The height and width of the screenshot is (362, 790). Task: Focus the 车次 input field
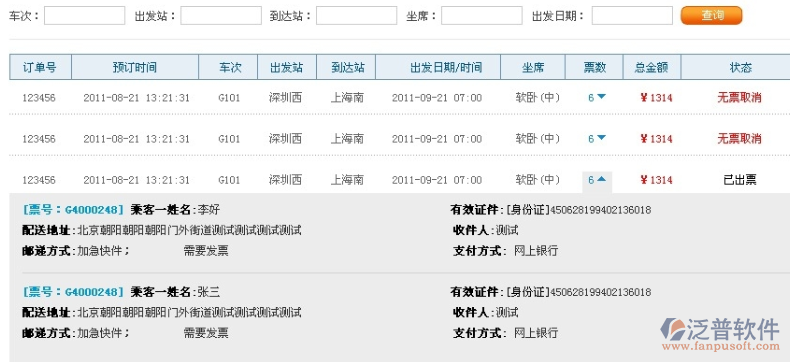pyautogui.click(x=84, y=16)
